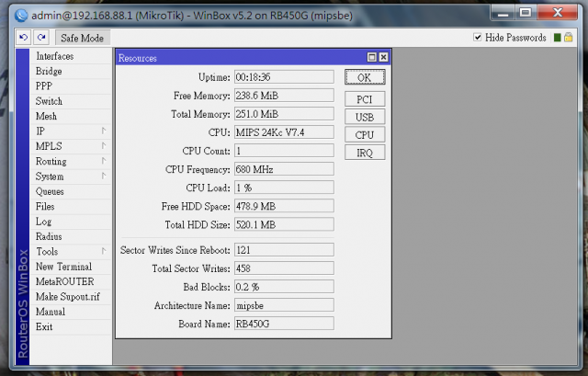588x376 pixels.
Task: Click the CPU Load field
Action: click(284, 188)
